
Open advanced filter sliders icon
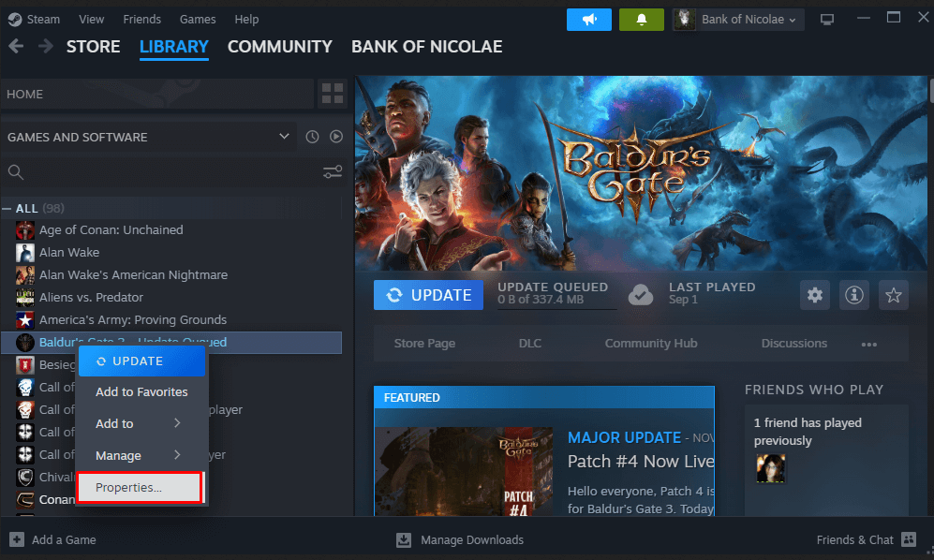(x=333, y=172)
